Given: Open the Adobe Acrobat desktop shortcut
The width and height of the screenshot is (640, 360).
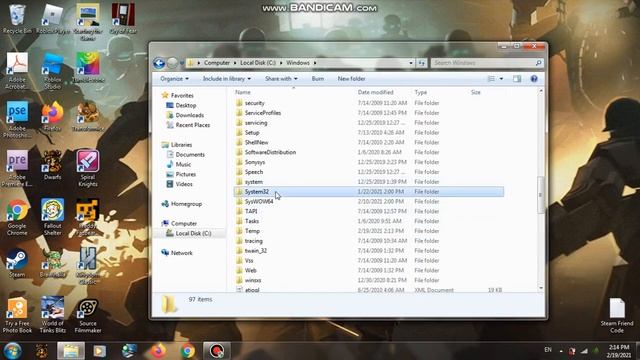Looking at the screenshot, I should [17, 71].
